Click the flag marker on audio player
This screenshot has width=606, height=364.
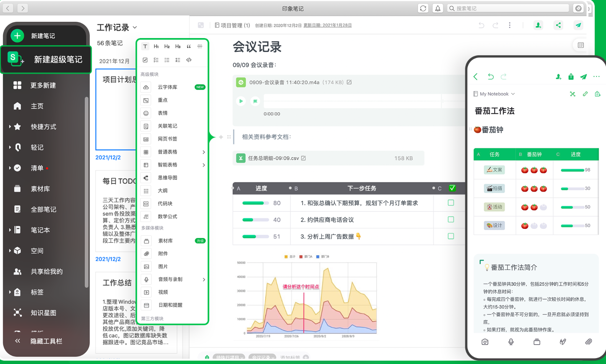click(x=255, y=101)
